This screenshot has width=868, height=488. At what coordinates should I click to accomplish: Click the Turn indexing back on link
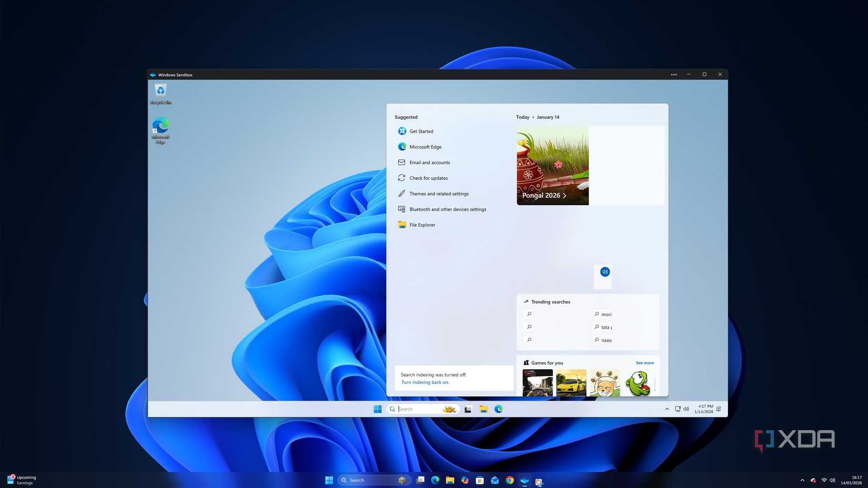(425, 382)
